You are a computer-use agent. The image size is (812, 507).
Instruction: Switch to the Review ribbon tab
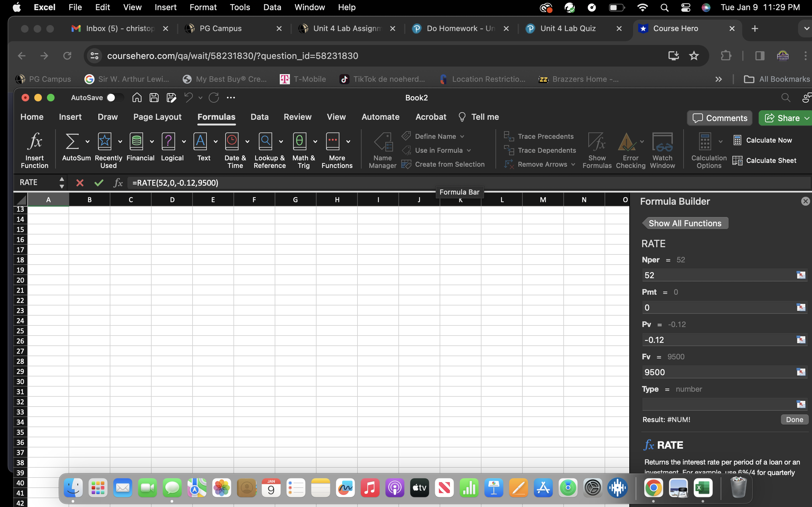click(x=297, y=117)
